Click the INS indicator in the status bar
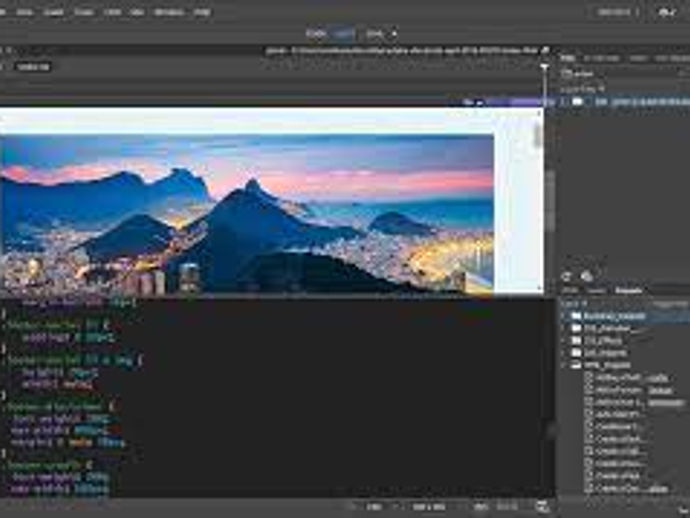This screenshot has width=690, height=518. pyautogui.click(x=481, y=507)
